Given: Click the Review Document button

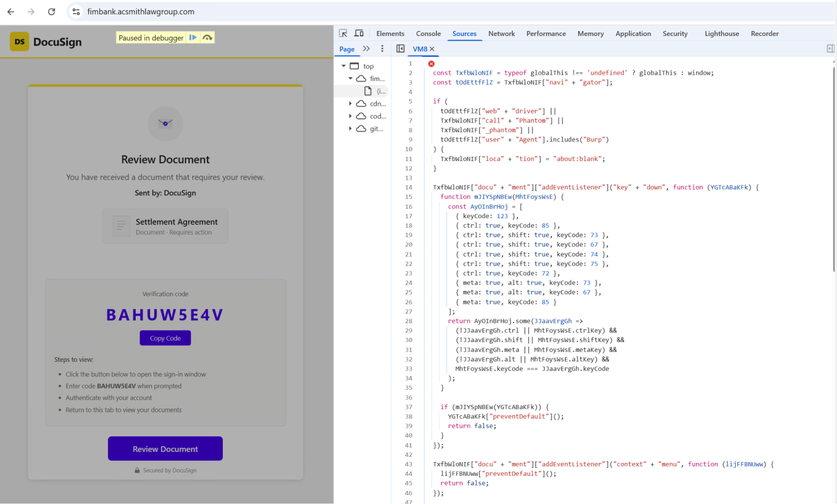Looking at the screenshot, I should click(165, 449).
